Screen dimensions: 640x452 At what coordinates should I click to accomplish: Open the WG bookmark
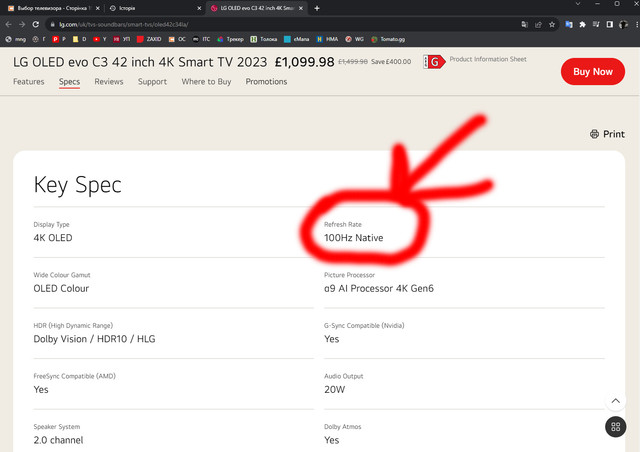pos(354,39)
